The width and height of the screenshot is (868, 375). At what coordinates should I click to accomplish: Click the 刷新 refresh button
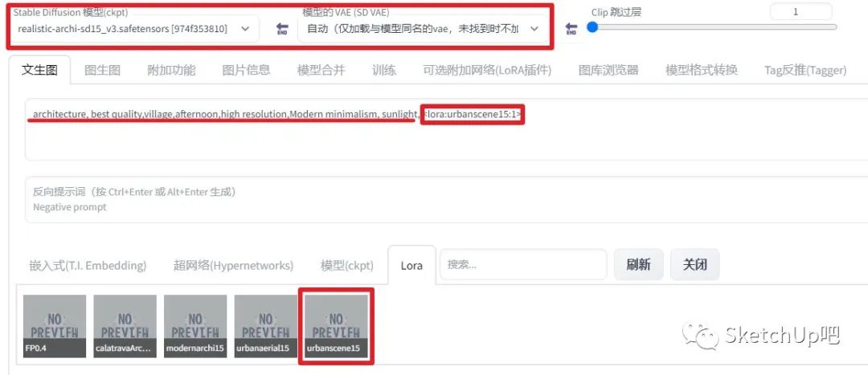(x=638, y=264)
